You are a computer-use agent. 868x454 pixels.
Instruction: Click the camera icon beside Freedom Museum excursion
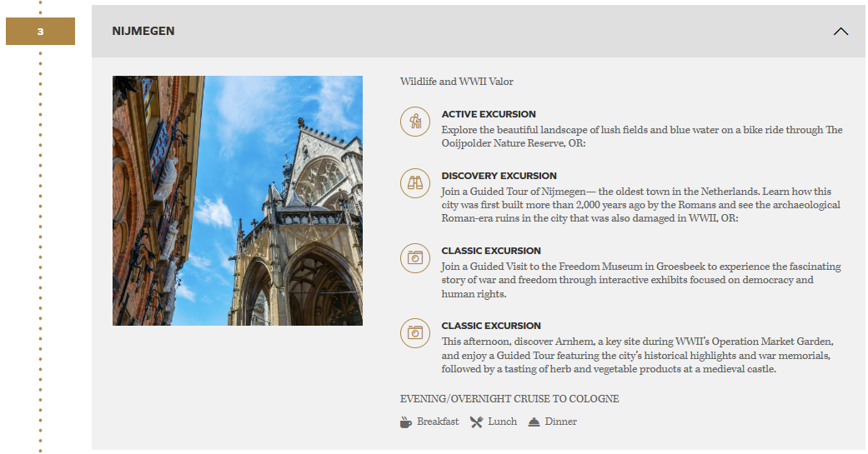(414, 258)
